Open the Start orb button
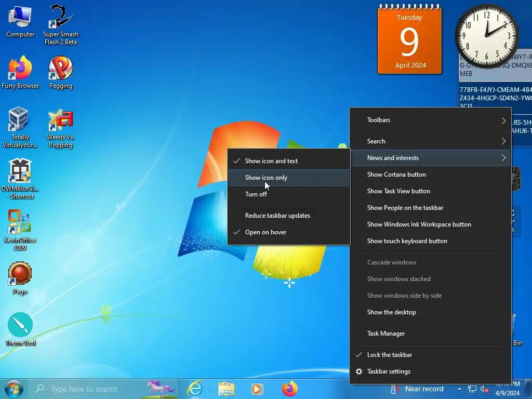This screenshot has height=399, width=532. [14, 389]
